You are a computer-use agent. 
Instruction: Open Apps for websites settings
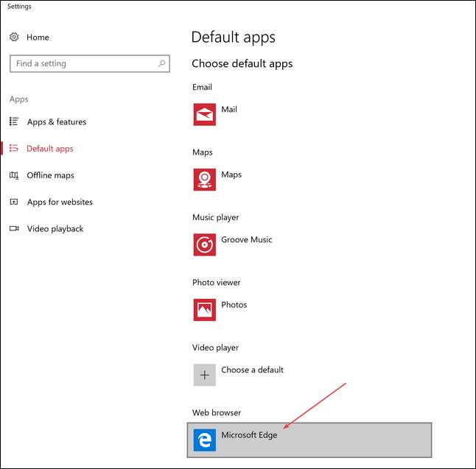[60, 202]
